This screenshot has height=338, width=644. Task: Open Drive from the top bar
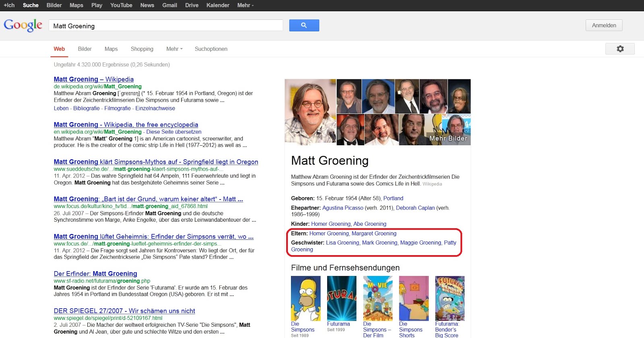point(192,5)
